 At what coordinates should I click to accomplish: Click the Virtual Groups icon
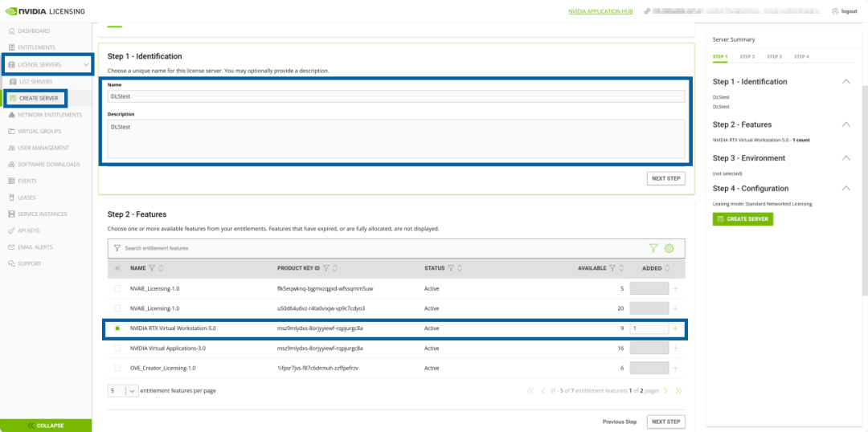click(x=11, y=131)
